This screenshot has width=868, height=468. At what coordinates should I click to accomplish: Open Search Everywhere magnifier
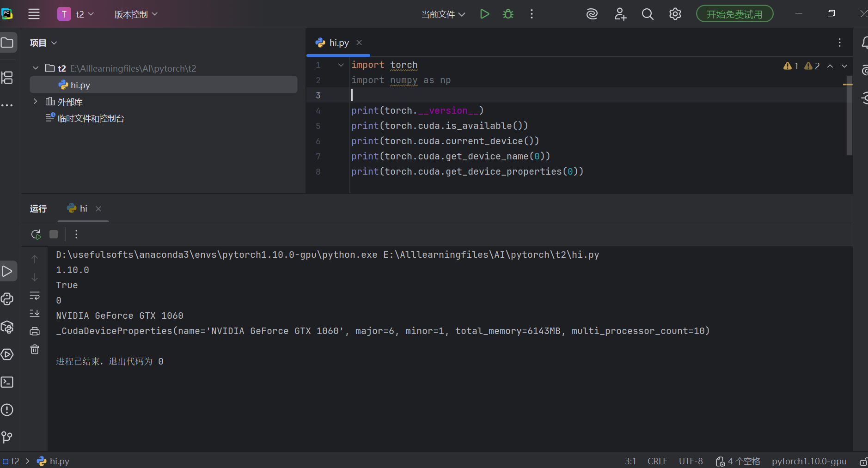click(x=648, y=14)
